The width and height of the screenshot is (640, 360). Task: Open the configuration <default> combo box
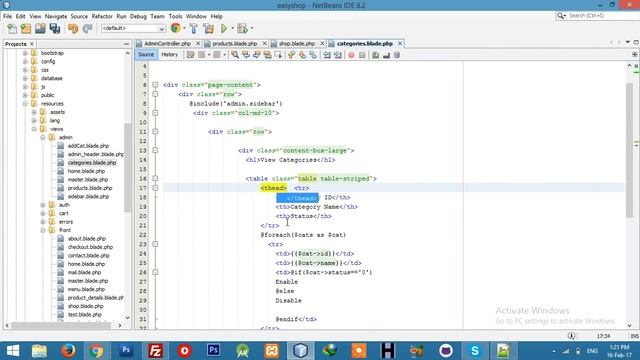click(133, 28)
